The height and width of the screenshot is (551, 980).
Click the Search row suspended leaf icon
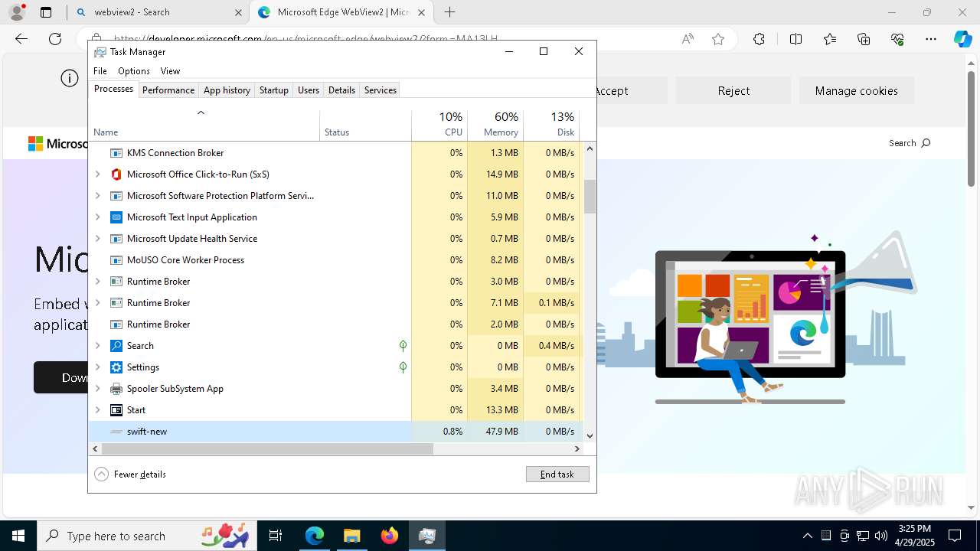coord(403,346)
